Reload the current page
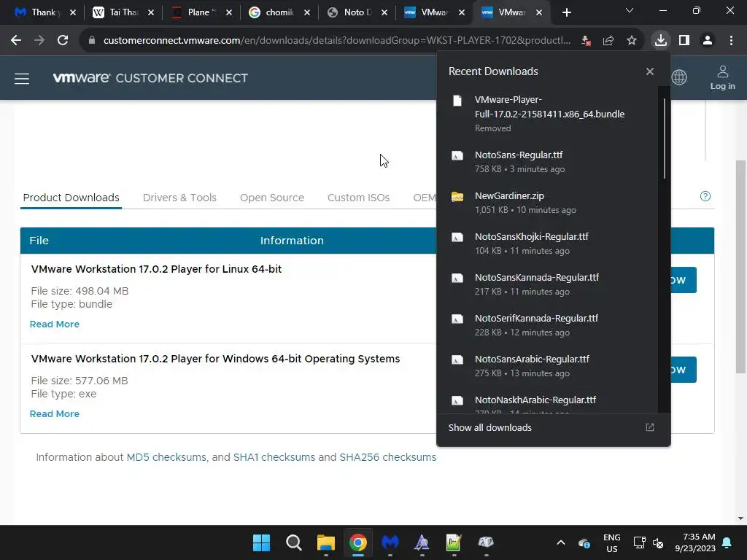This screenshot has height=560, width=747. point(63,41)
